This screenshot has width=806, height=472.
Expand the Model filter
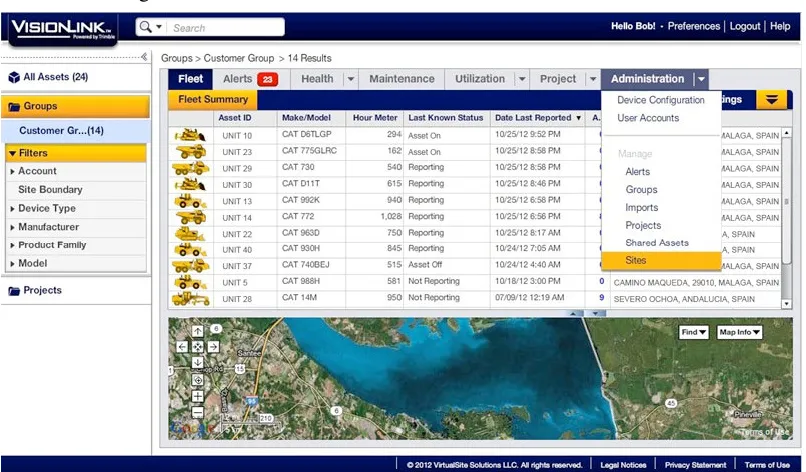point(12,264)
